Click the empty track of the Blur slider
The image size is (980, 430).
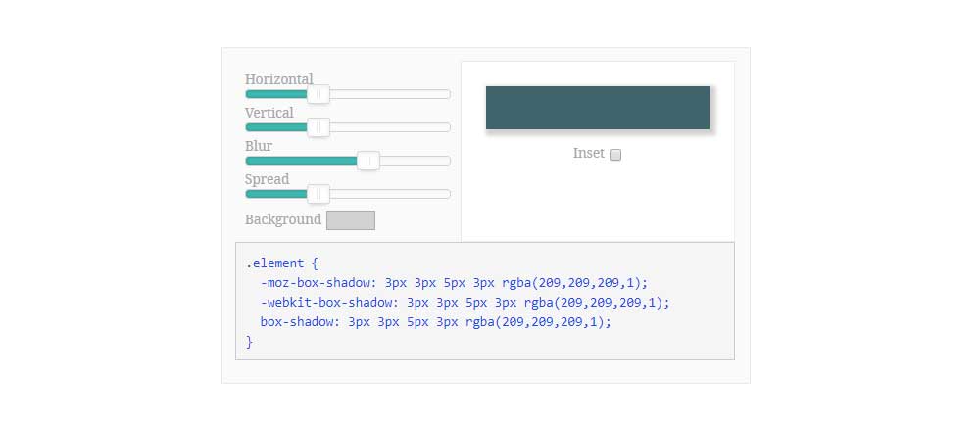415,161
